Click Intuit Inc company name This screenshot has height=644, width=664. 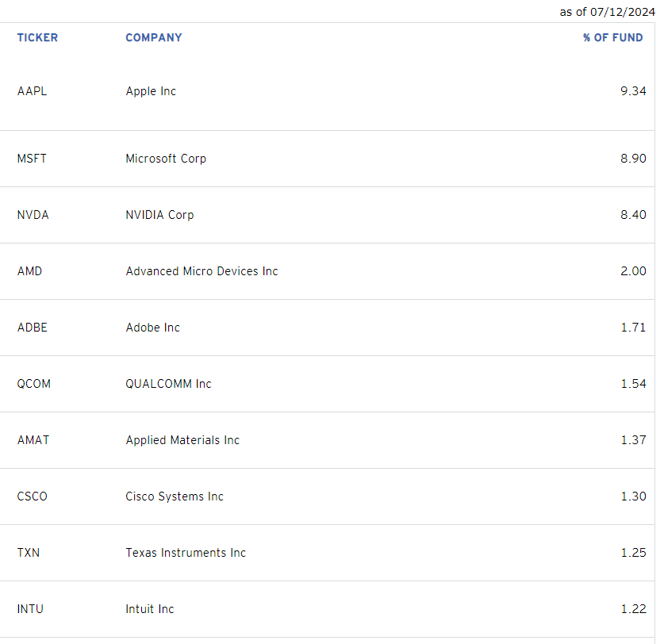pyautogui.click(x=149, y=609)
